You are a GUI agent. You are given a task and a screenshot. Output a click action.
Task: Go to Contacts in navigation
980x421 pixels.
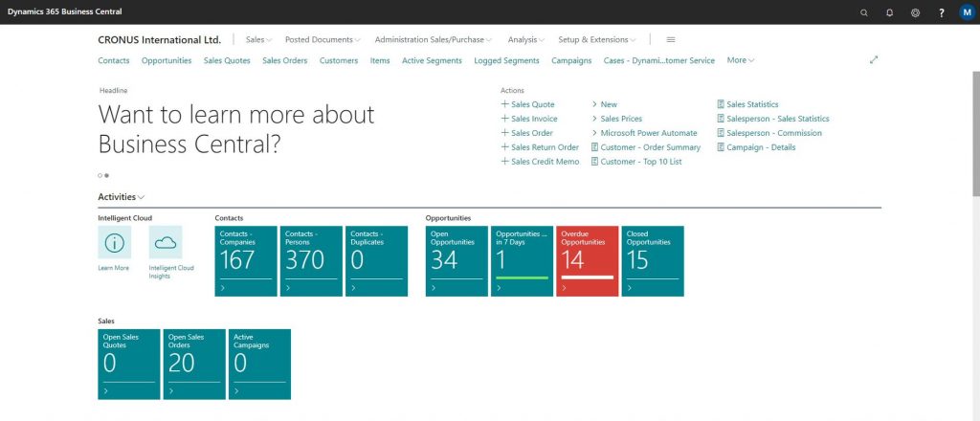(x=114, y=60)
